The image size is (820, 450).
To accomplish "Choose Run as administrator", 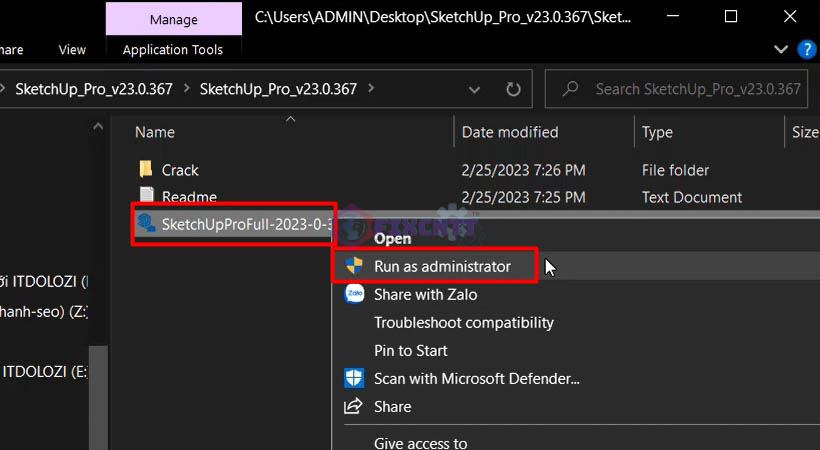I will pos(442,266).
